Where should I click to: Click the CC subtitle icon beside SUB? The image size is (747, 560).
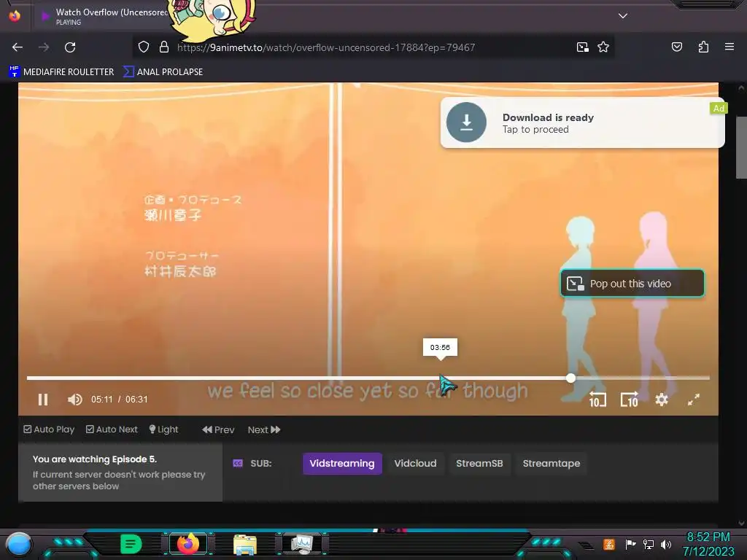(x=238, y=463)
